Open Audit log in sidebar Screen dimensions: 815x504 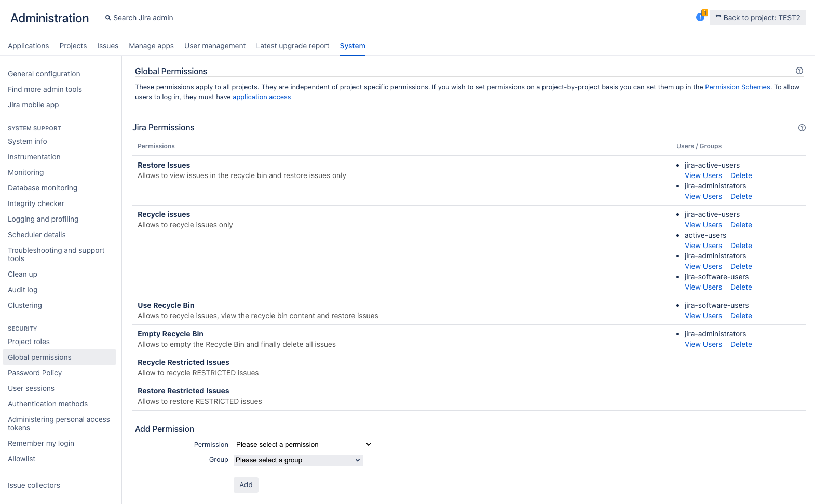pos(23,290)
